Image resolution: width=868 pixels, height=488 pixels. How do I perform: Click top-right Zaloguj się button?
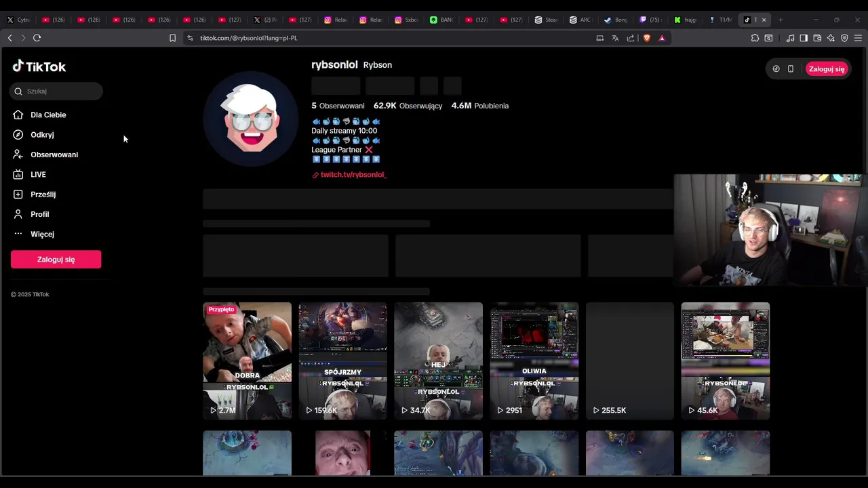pos(827,69)
